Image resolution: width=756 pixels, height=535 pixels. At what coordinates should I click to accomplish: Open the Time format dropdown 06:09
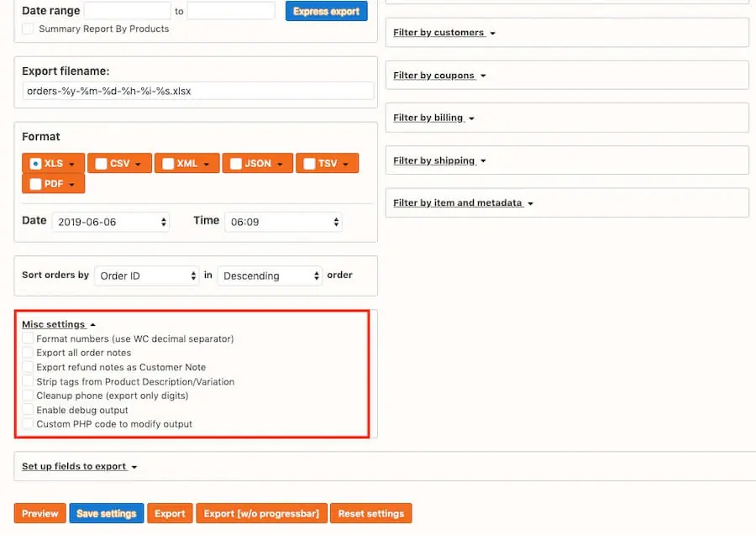pos(284,223)
